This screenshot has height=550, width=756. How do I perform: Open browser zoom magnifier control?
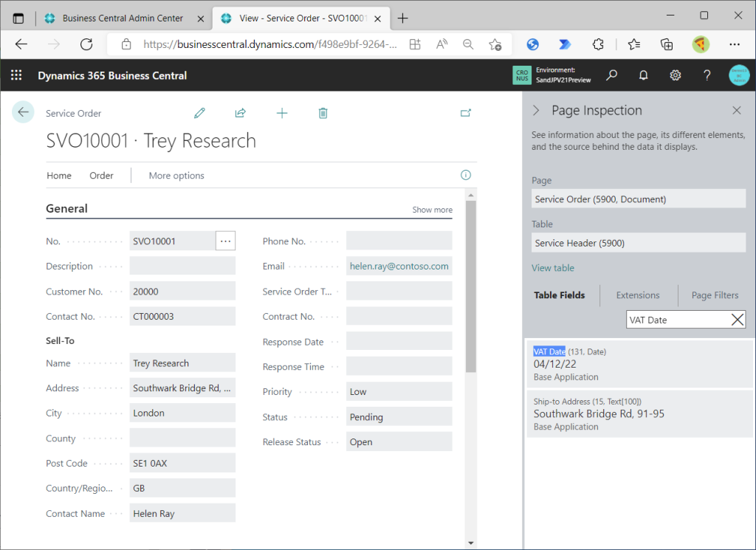point(467,44)
